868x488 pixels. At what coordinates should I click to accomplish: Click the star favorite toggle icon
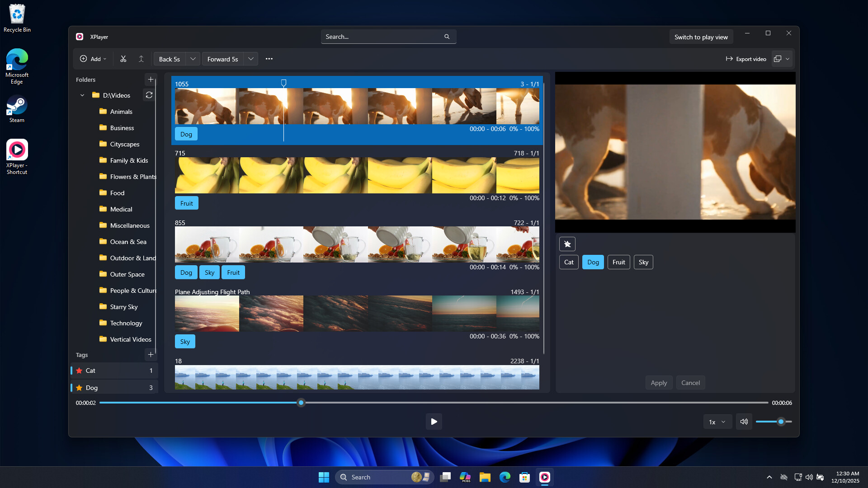[x=567, y=244]
